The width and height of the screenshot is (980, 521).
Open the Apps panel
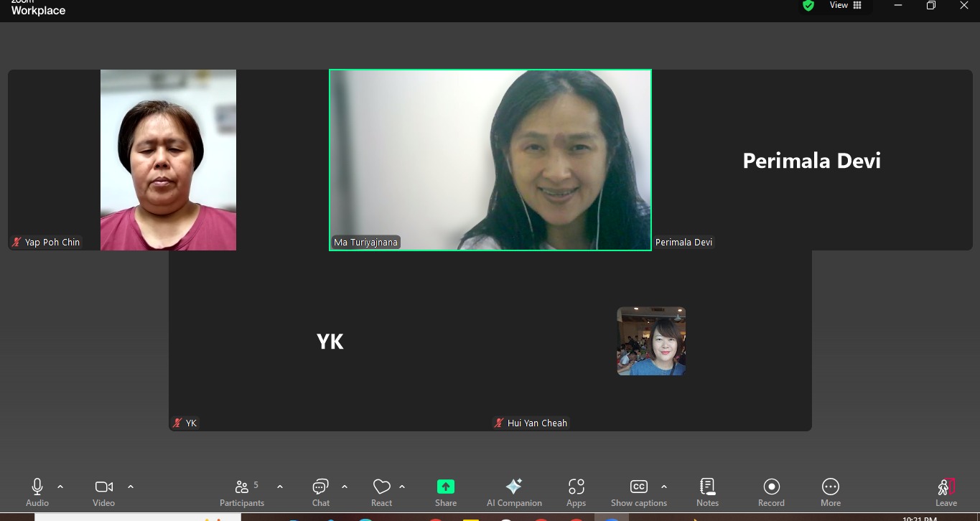(x=576, y=487)
